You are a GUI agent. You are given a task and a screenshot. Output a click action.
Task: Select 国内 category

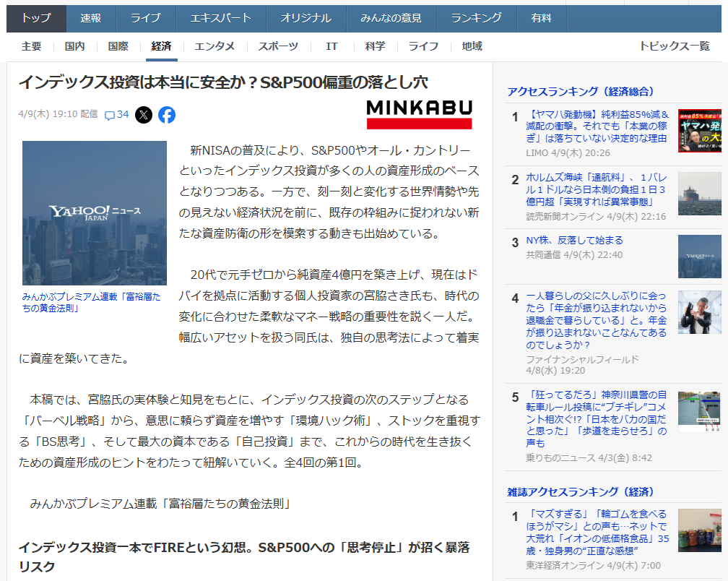click(x=75, y=46)
